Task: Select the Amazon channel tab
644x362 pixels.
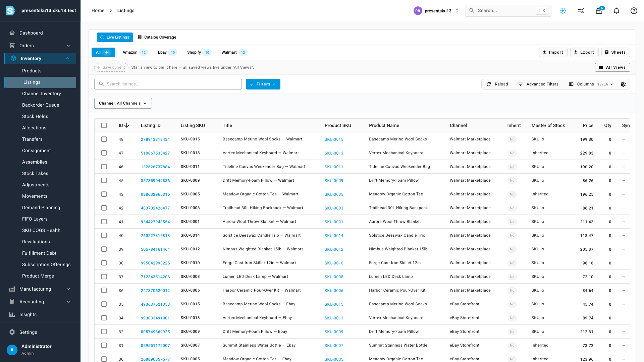Action: click(135, 52)
